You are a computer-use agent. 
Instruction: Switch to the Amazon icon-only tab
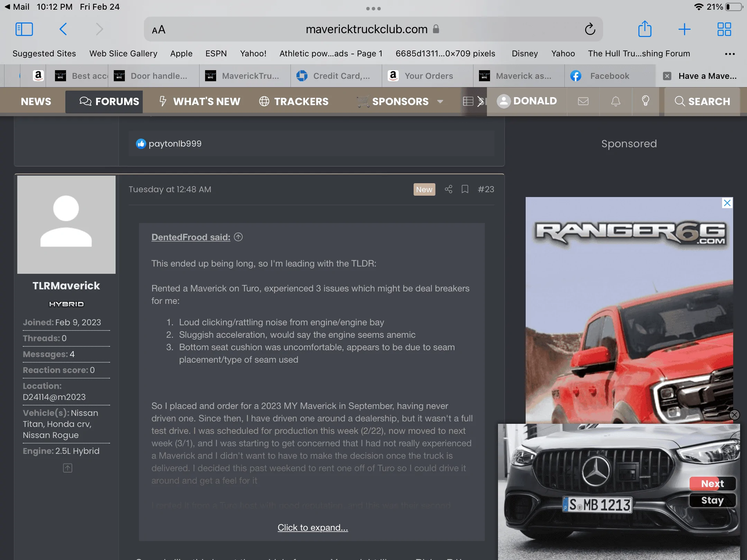[x=38, y=76]
